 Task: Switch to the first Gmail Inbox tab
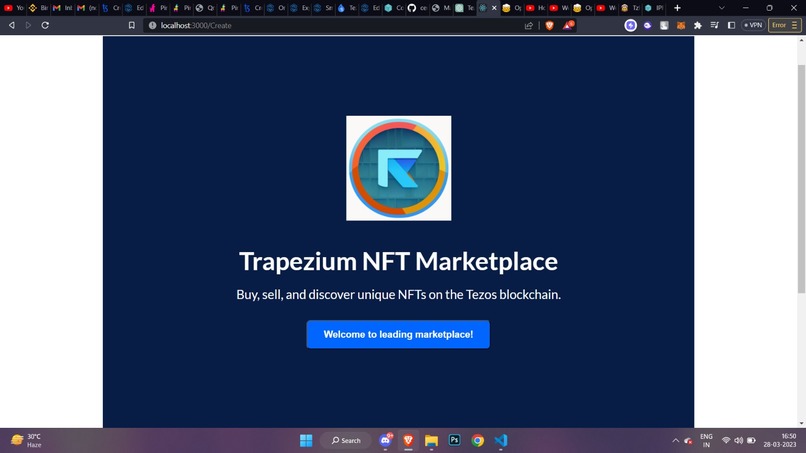pyautogui.click(x=62, y=8)
